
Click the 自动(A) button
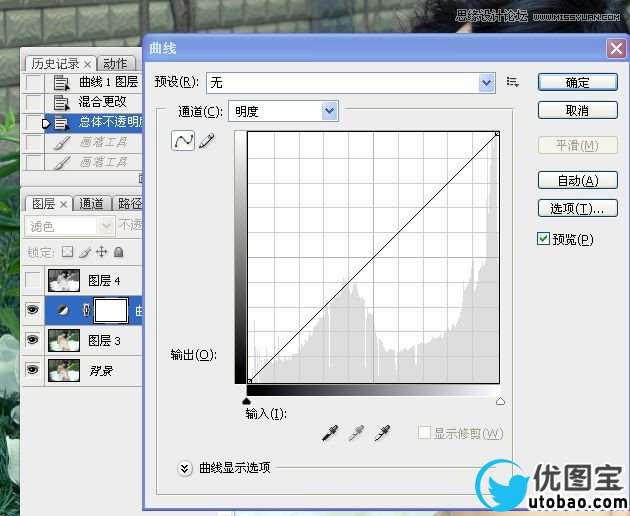pos(577,180)
